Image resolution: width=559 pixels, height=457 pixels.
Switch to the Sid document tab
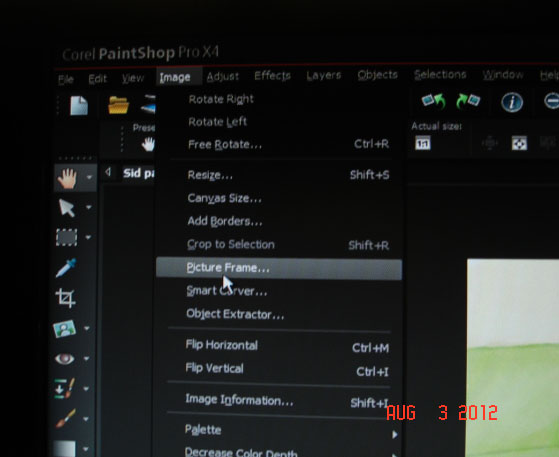click(x=139, y=173)
